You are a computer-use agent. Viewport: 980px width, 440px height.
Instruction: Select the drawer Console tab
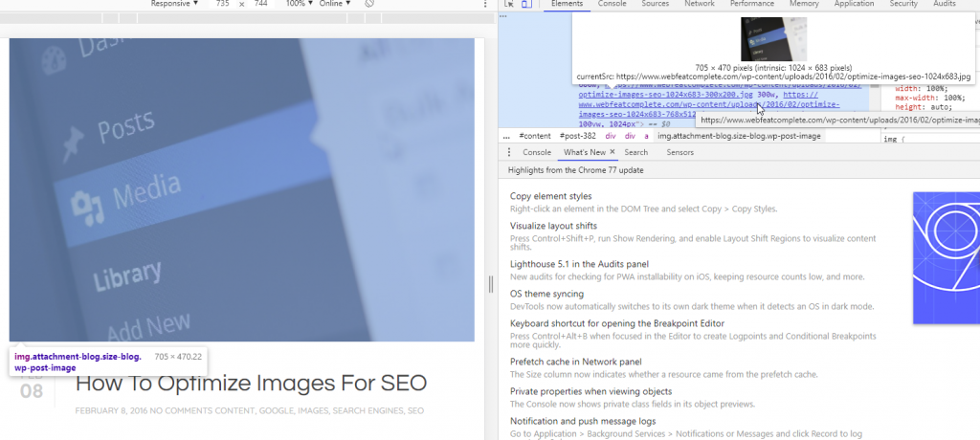tap(537, 152)
